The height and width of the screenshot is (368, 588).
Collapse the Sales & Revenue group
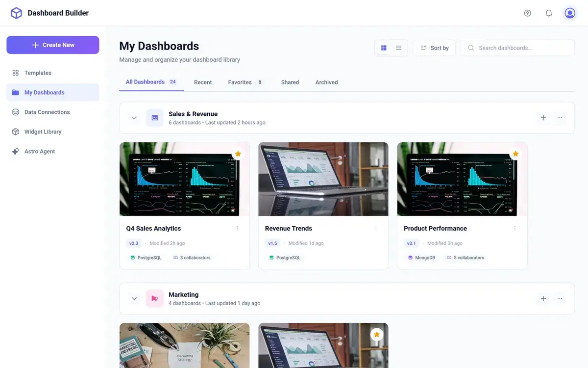click(134, 118)
